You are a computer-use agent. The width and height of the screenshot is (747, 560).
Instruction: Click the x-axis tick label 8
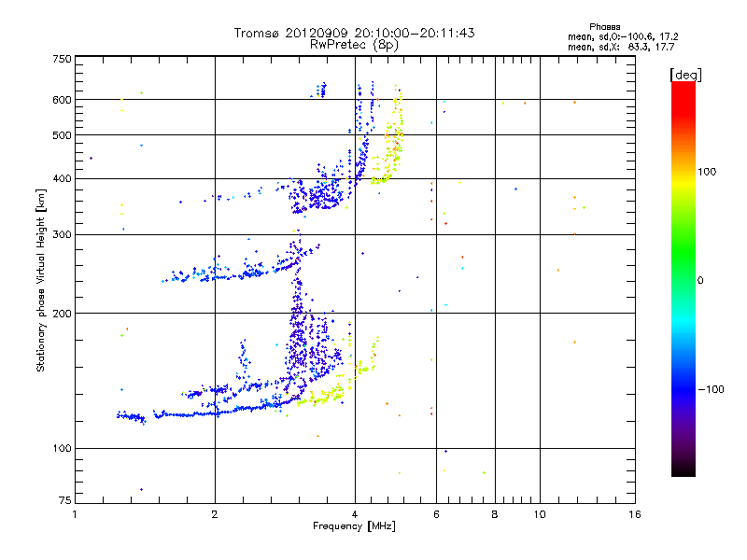pos(495,514)
